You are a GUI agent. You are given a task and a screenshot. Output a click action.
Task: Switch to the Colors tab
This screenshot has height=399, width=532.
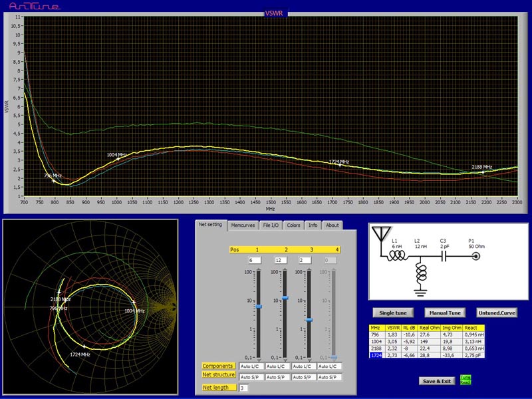293,225
